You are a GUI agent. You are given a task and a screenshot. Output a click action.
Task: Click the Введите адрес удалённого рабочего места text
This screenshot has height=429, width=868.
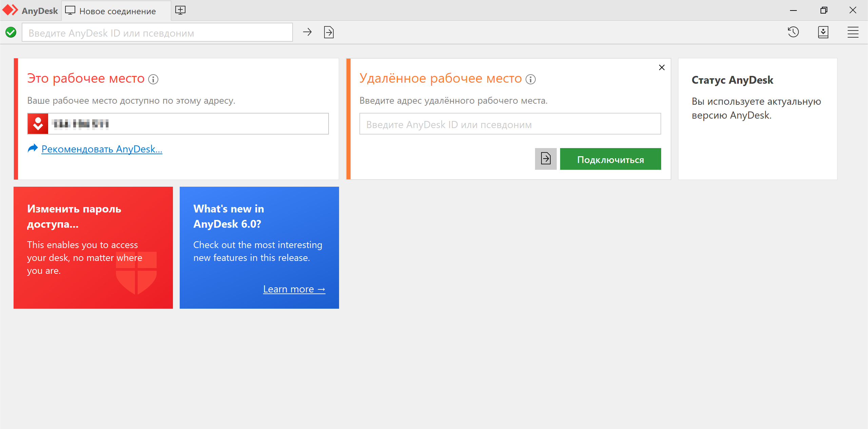pos(453,101)
